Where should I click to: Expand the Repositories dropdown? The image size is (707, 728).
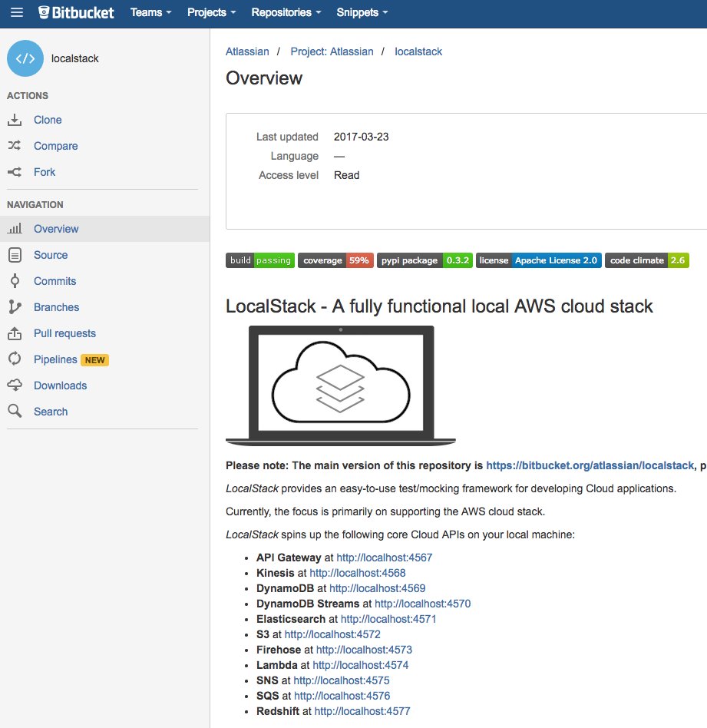(286, 12)
